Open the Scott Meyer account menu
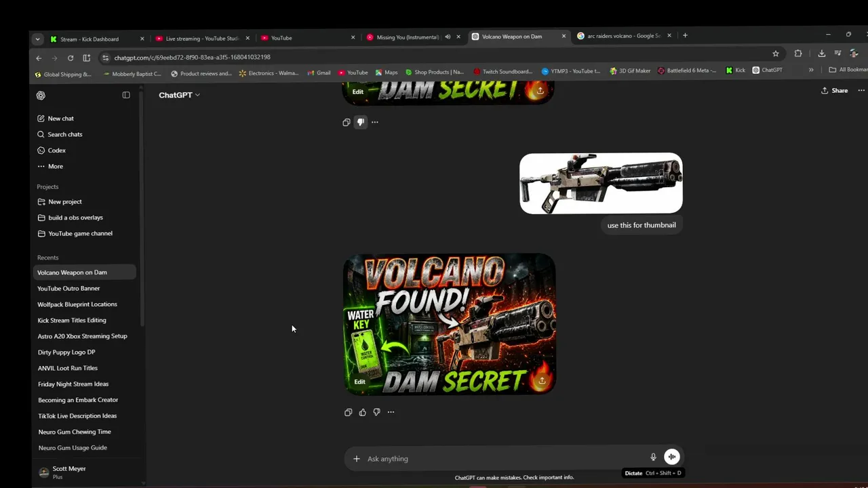The image size is (868, 488). 86,472
